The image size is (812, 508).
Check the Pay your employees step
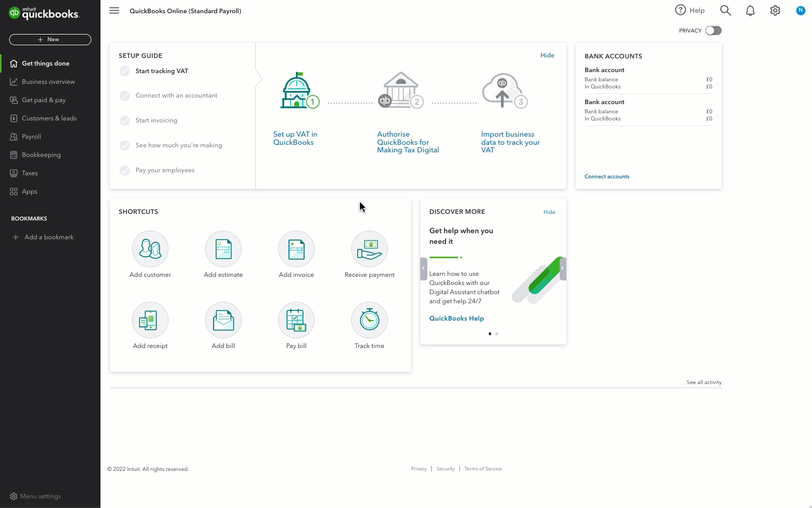tap(125, 170)
